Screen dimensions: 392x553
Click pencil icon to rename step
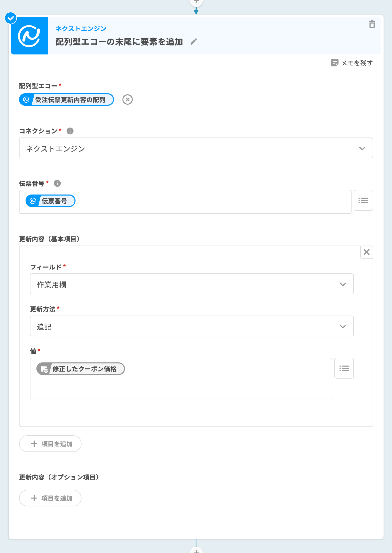pos(194,41)
